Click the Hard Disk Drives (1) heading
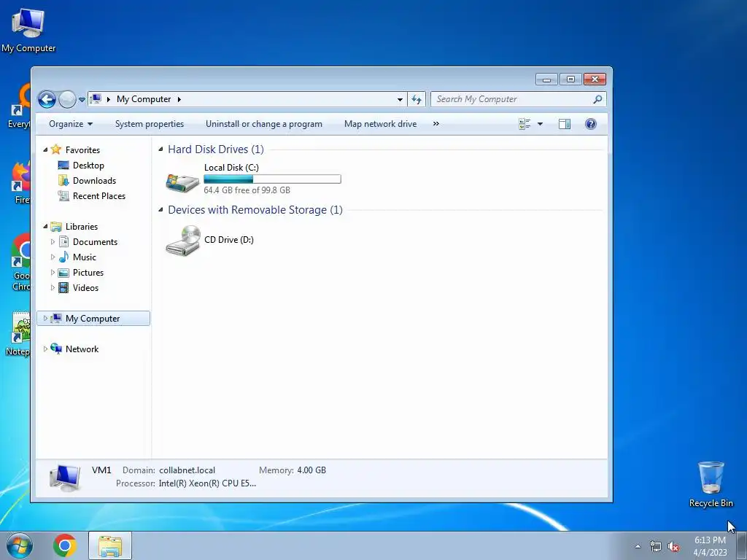Screen dimensions: 747x560 [216, 149]
